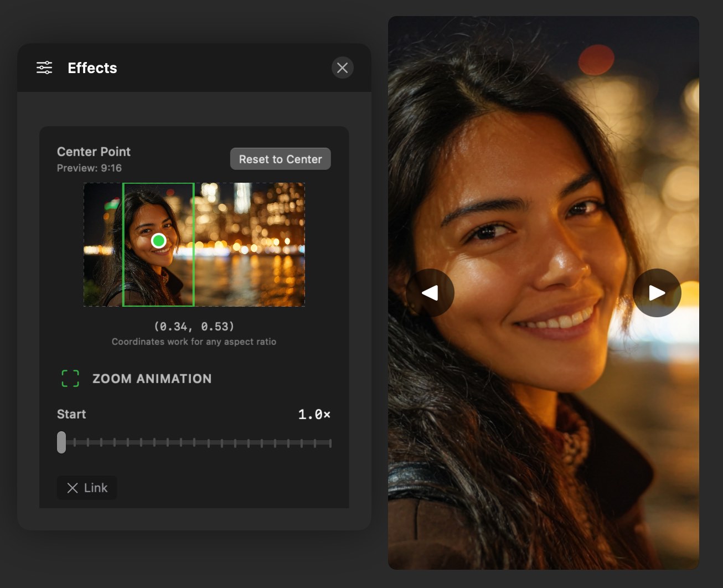Go to previous image with left arrow

click(430, 293)
